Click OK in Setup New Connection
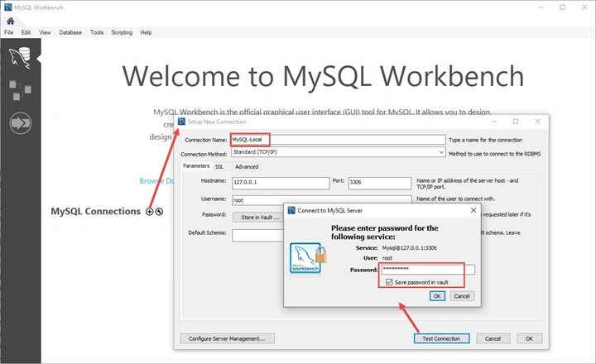596x364 pixels. click(x=530, y=338)
